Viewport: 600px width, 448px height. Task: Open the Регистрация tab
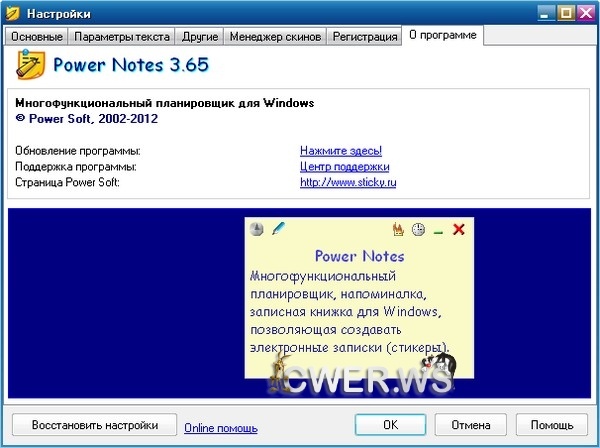[364, 37]
